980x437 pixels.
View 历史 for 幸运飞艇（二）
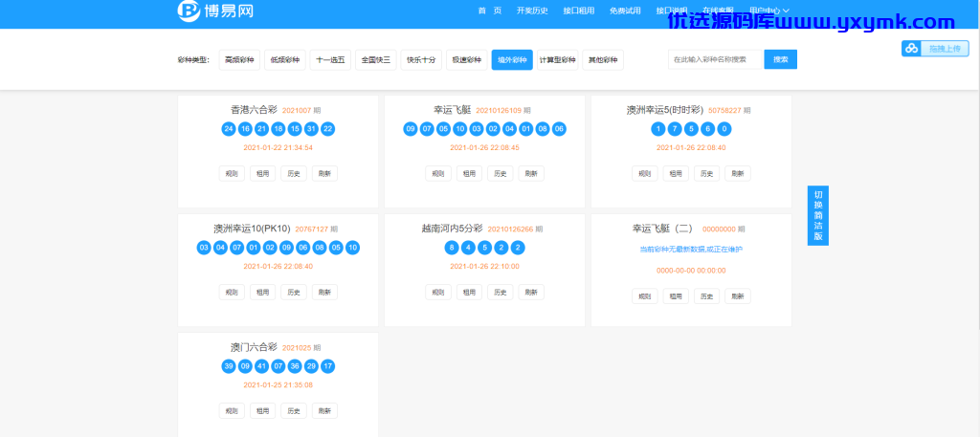tap(706, 295)
